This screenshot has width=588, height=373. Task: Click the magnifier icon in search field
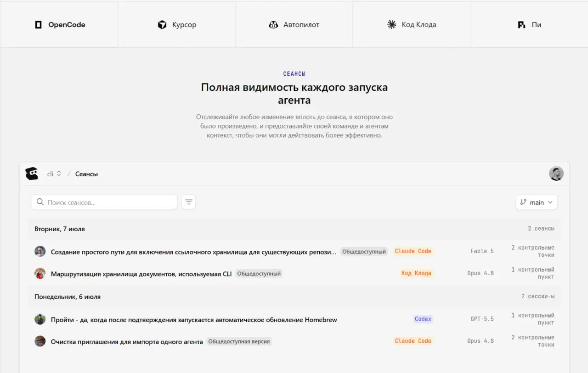40,202
